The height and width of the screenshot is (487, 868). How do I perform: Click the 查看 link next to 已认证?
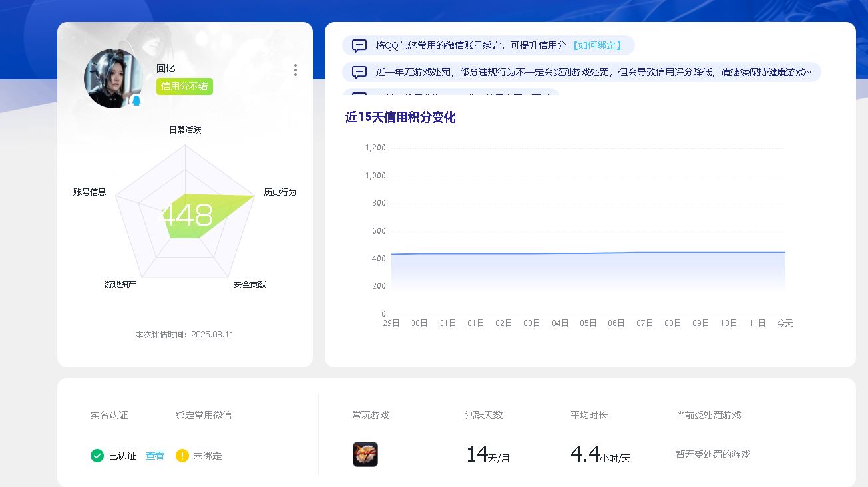point(155,456)
